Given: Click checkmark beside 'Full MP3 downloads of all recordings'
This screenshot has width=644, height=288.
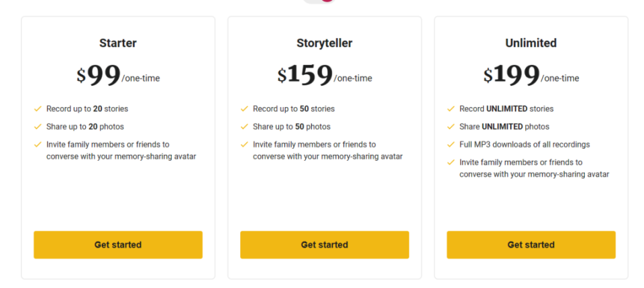Looking at the screenshot, I should 451,145.
